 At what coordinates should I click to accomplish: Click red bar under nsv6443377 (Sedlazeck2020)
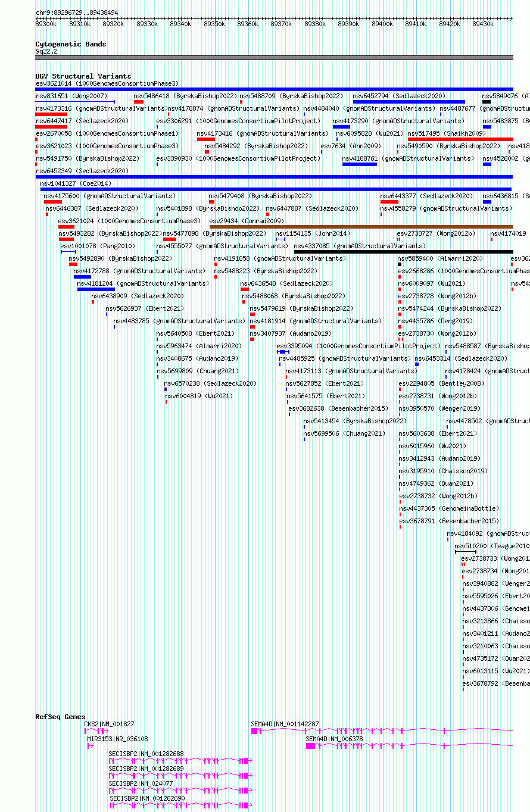pos(389,202)
